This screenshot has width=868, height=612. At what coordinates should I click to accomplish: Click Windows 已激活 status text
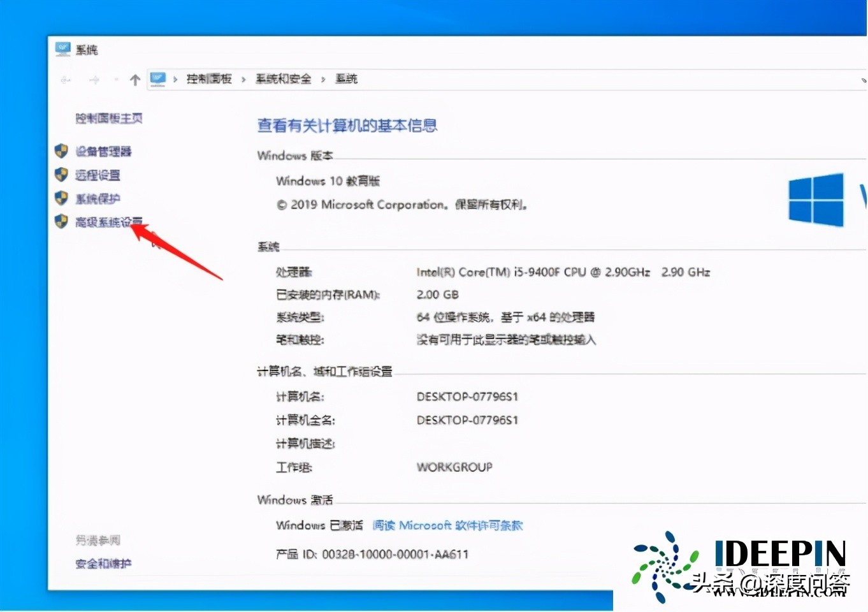click(319, 525)
